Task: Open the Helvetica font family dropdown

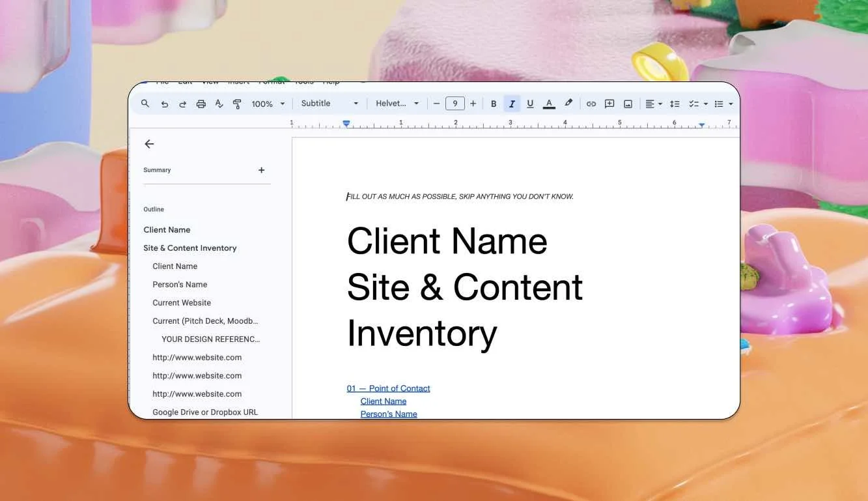Action: click(397, 104)
